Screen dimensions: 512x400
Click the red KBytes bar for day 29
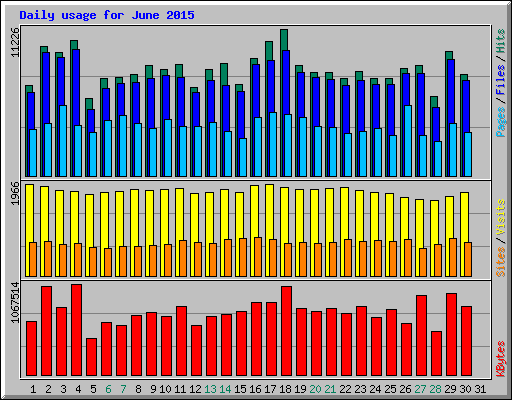pyautogui.click(x=451, y=335)
